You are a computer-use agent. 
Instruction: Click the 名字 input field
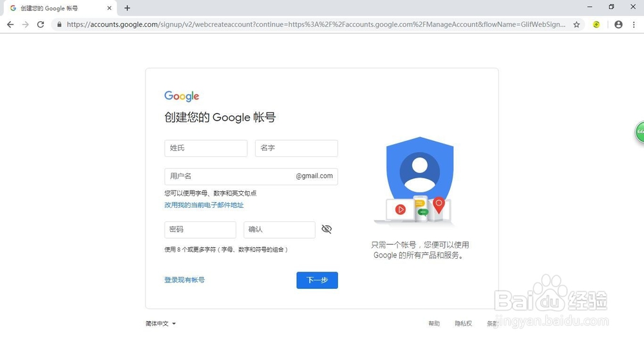(x=296, y=148)
